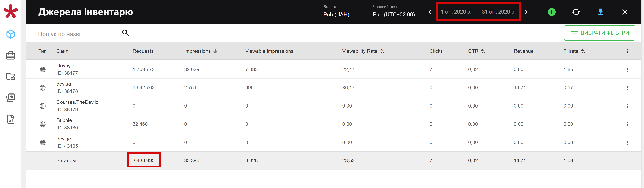
Task: Open row actions menu for Devby.io
Action: coord(627,70)
